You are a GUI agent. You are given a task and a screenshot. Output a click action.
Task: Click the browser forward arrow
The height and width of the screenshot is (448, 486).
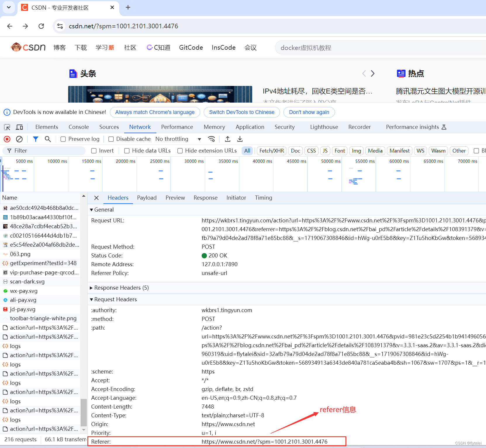click(x=25, y=26)
